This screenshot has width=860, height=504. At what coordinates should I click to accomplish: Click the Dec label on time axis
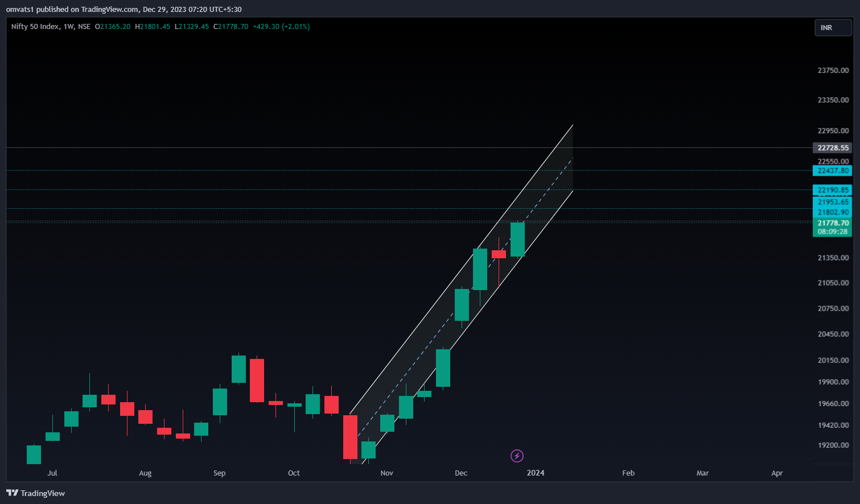[461, 473]
